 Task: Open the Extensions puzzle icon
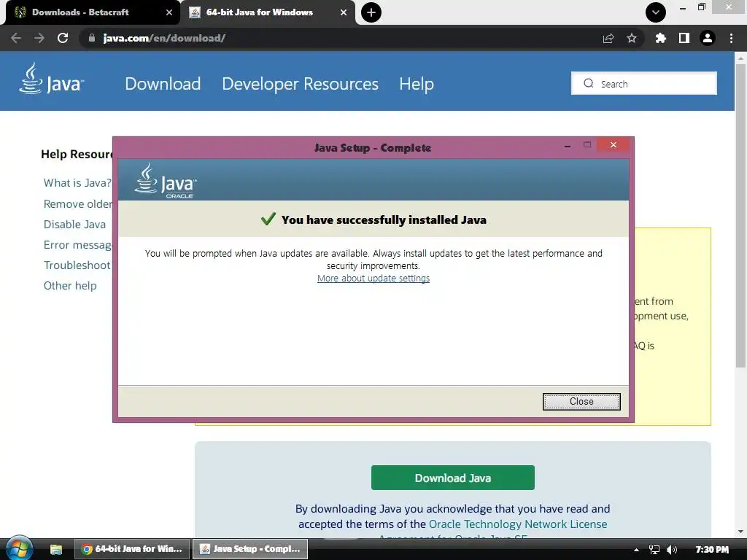click(660, 38)
